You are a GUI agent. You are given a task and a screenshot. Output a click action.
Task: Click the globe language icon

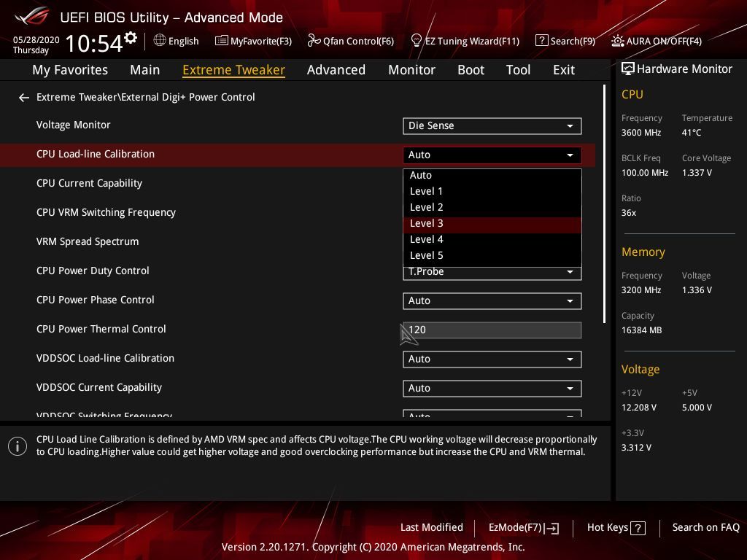160,41
